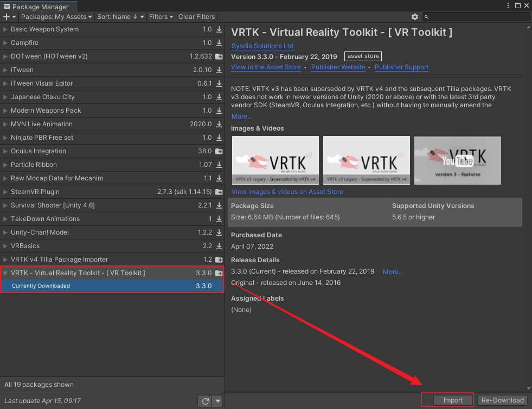Select the Package Manager window tab
The image size is (532, 409).
coord(39,7)
